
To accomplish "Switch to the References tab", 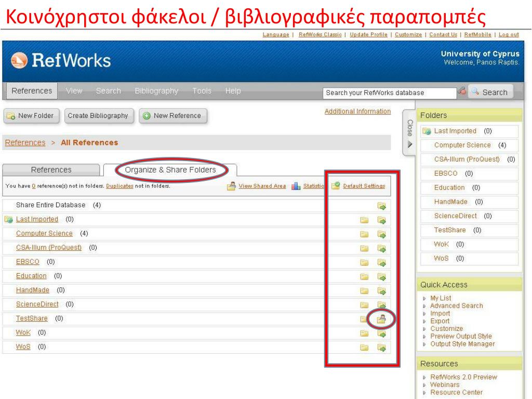I will (x=51, y=170).
